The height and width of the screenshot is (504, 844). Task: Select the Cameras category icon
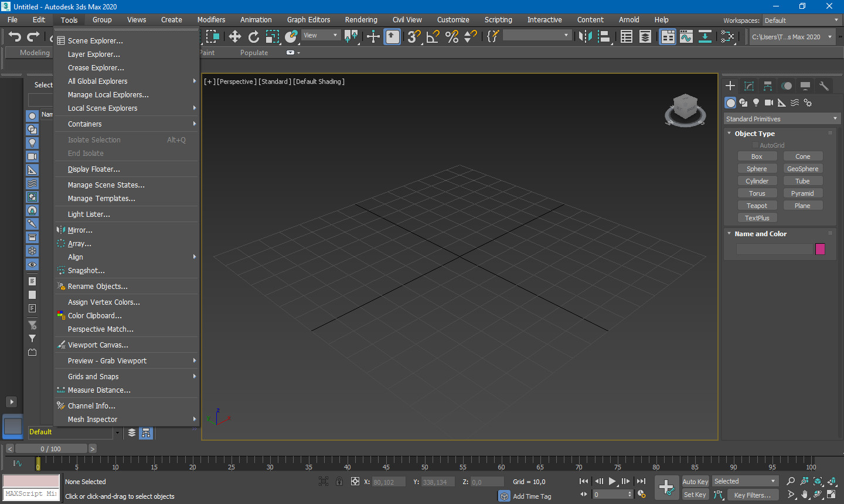769,103
